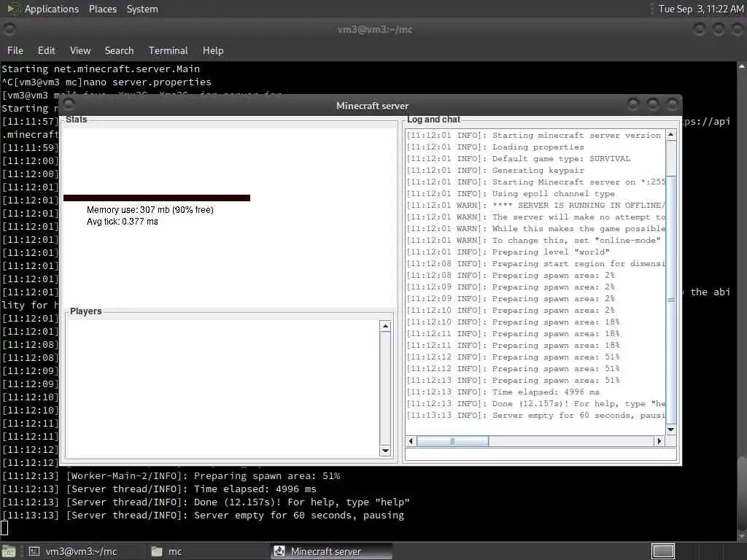The height and width of the screenshot is (560, 747).
Task: Click the show desktop icon in the taskbar
Action: [x=9, y=551]
